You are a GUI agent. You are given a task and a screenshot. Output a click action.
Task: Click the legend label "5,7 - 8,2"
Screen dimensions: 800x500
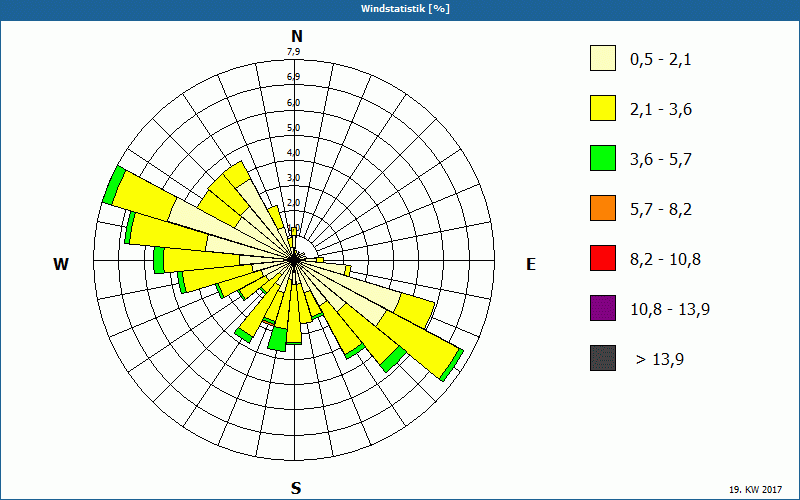661,210
